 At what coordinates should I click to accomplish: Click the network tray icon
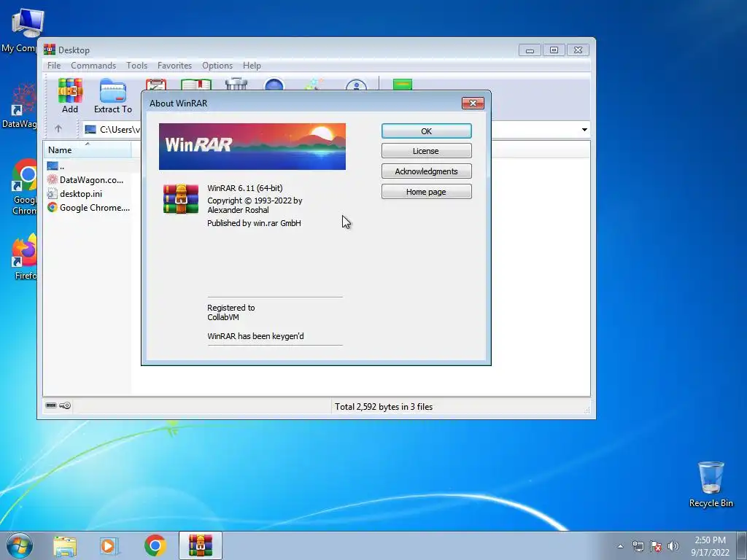pyautogui.click(x=638, y=546)
